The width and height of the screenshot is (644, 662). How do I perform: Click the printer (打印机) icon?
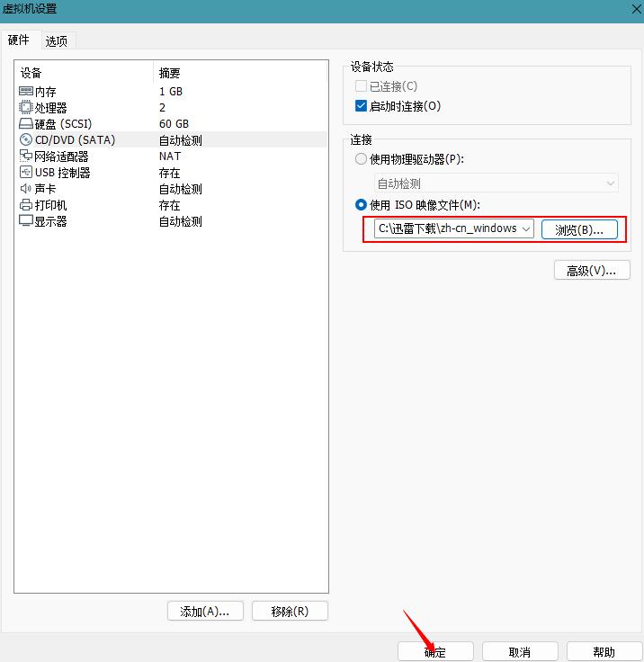pyautogui.click(x=26, y=205)
